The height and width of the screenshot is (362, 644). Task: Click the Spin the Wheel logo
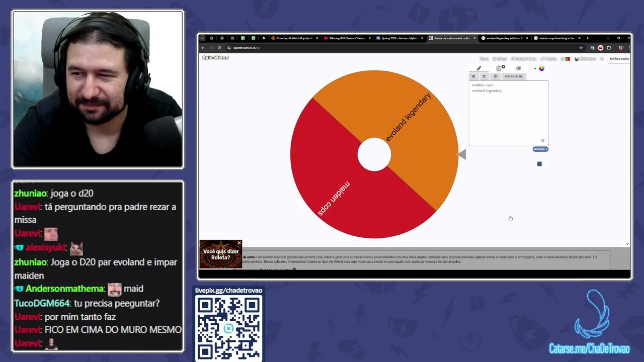[215, 58]
